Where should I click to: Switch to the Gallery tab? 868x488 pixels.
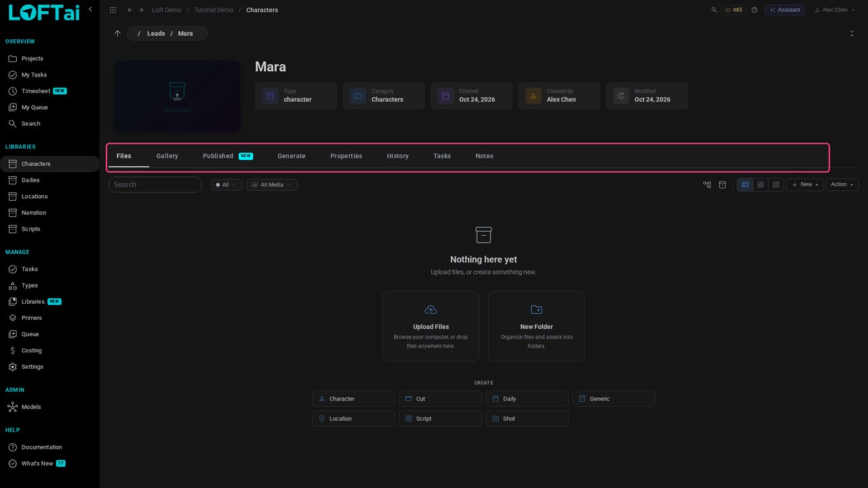[x=167, y=156]
